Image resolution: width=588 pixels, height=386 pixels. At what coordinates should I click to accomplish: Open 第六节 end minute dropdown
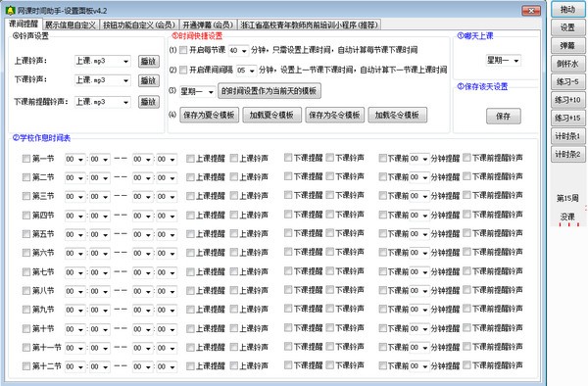(x=167, y=254)
